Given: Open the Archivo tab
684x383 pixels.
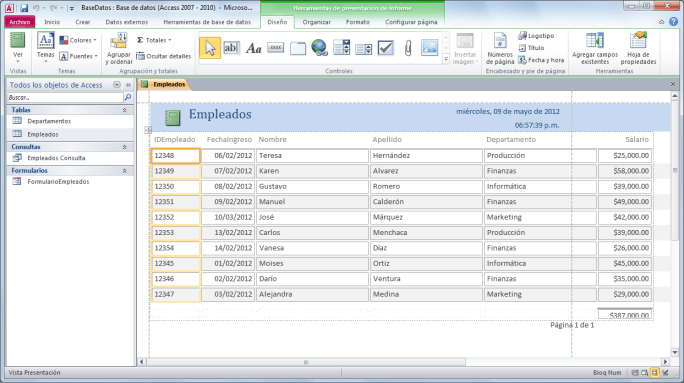Looking at the screenshot, I should pos(20,22).
